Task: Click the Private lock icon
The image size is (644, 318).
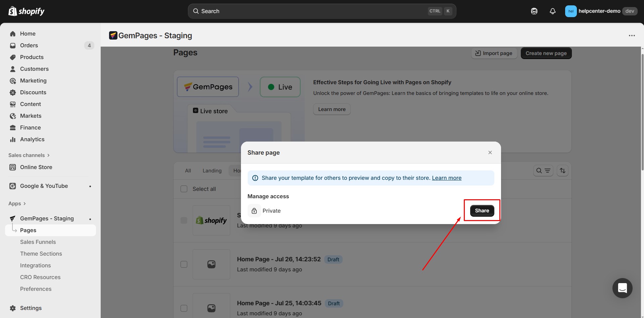Action: (254, 211)
